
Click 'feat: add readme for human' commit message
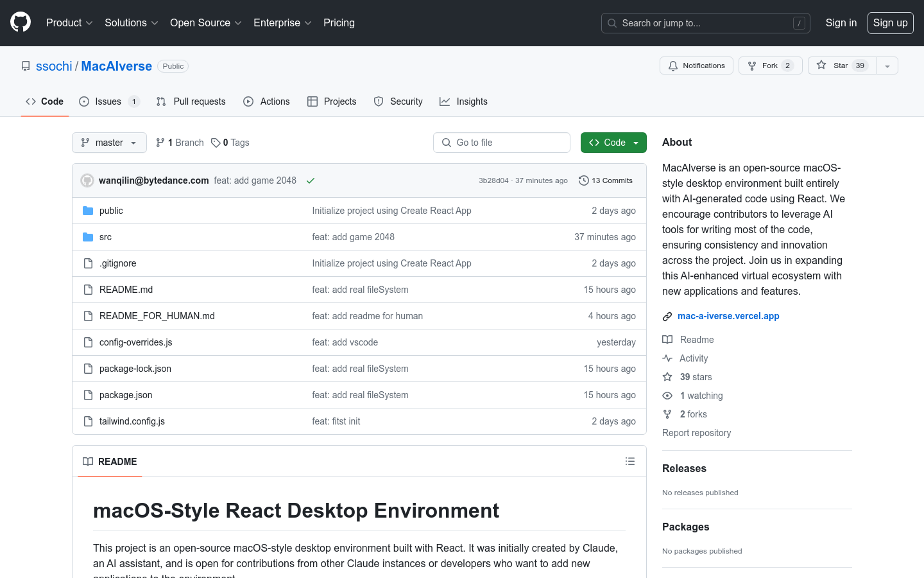point(368,316)
